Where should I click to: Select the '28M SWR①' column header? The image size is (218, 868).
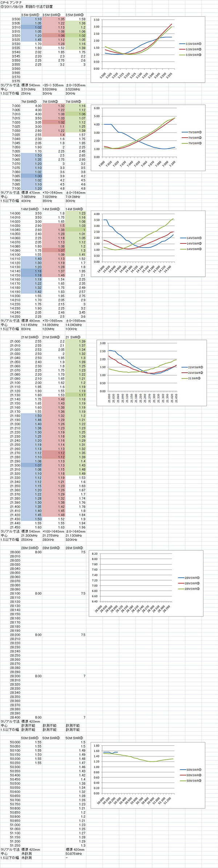click(x=30, y=548)
